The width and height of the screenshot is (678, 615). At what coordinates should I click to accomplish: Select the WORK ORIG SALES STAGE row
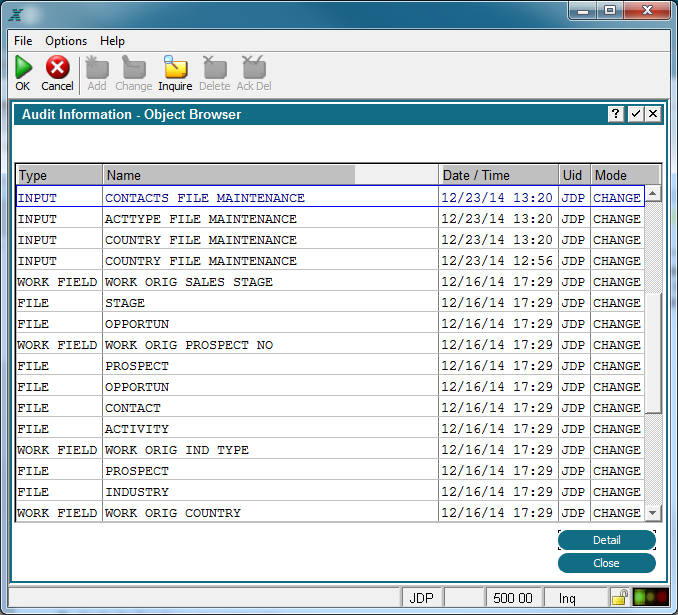330,282
